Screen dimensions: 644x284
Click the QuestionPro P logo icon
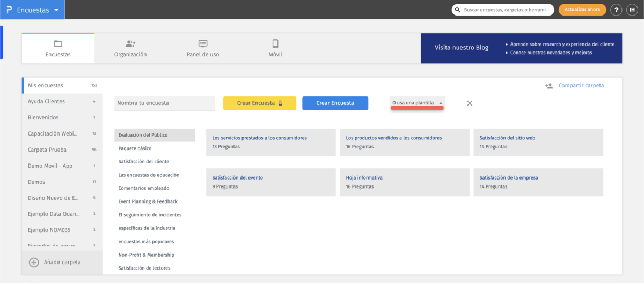pos(9,10)
